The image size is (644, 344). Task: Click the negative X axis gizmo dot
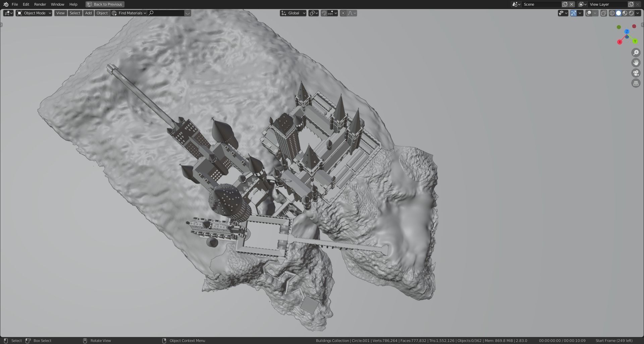634,26
